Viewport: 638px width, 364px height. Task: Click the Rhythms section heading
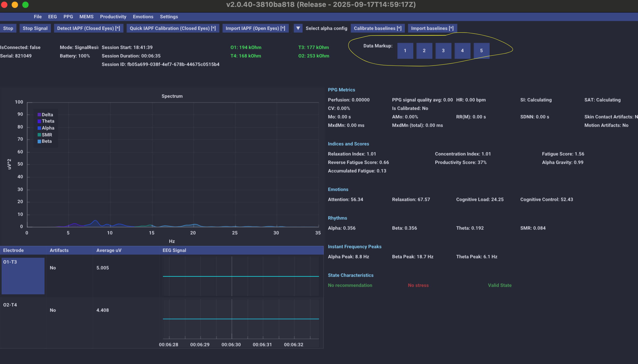pyautogui.click(x=337, y=218)
